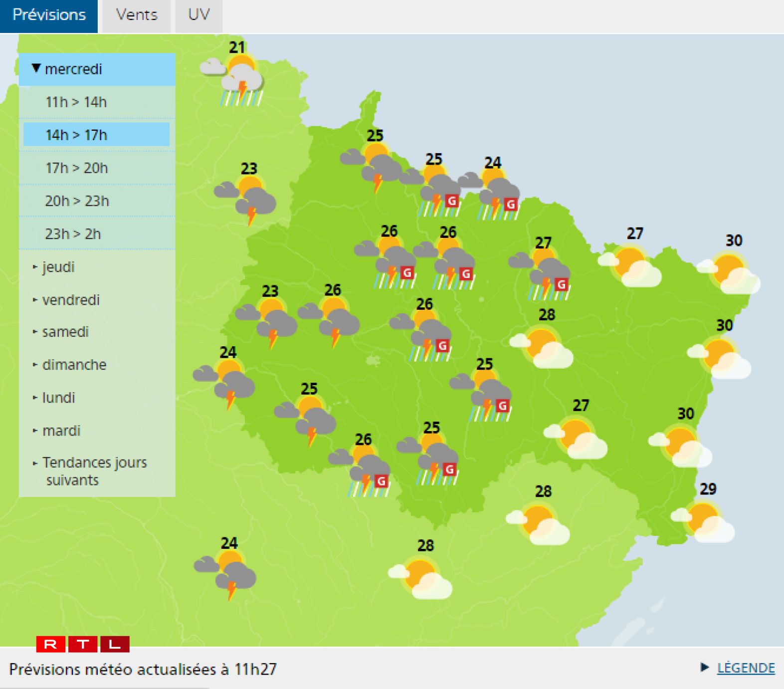Screen dimensions: 784x689
Task: Click the partly sunny icon at 27 near top right
Action: tap(631, 265)
